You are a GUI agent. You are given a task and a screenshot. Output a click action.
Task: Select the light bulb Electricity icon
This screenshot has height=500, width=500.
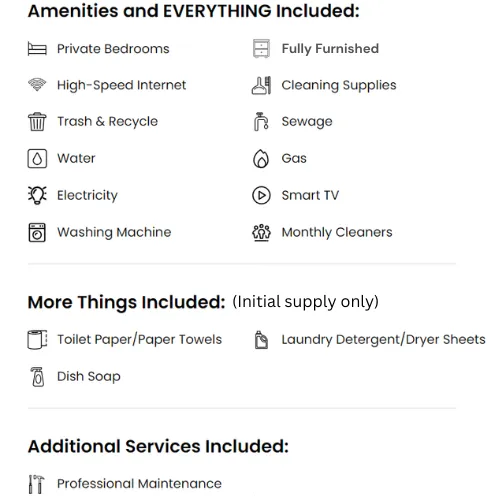click(x=37, y=195)
